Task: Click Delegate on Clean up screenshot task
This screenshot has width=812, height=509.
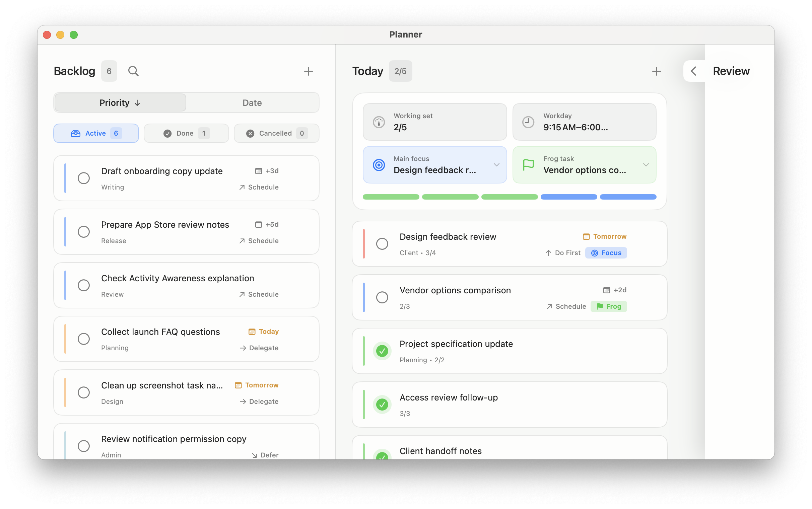Action: 259,401
